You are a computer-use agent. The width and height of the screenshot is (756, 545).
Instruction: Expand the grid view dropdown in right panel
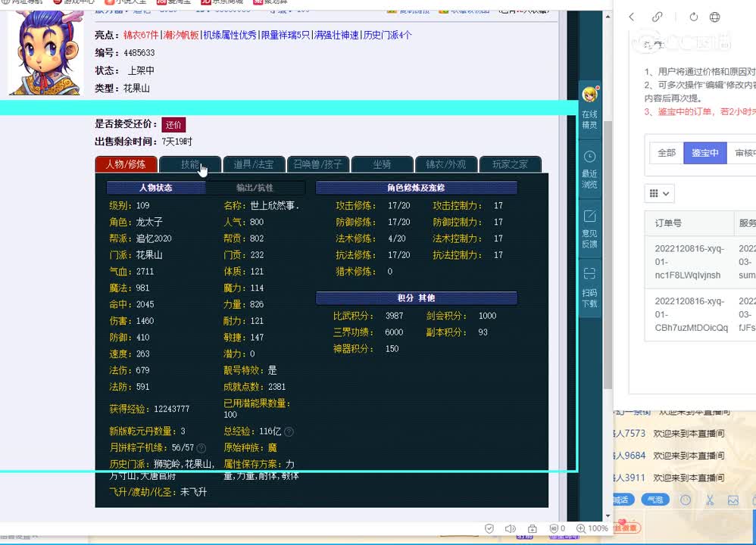(659, 193)
